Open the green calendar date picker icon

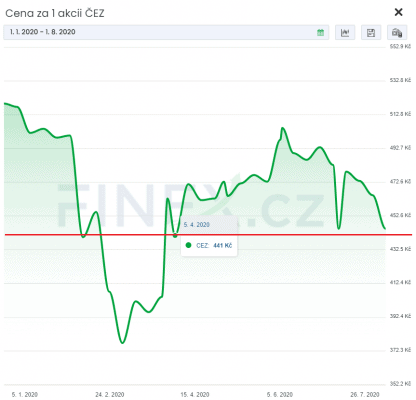click(320, 32)
